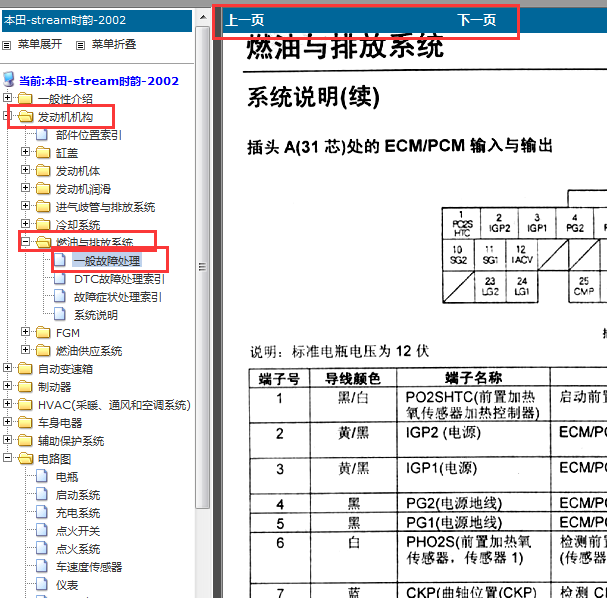Click the folder icon of 一般性介绍
Image resolution: width=607 pixels, height=598 pixels.
tap(25, 98)
